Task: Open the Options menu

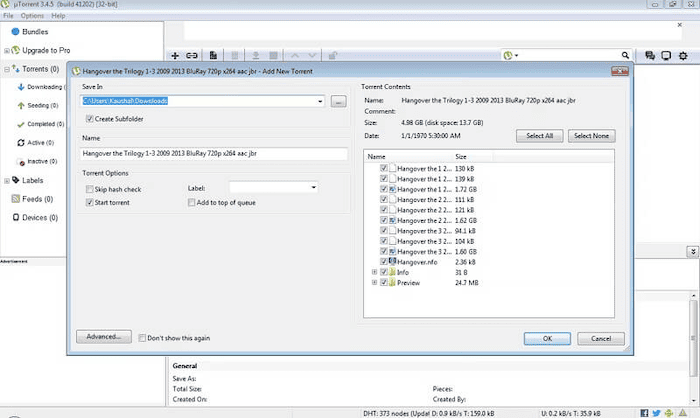Action: pyautogui.click(x=32, y=16)
